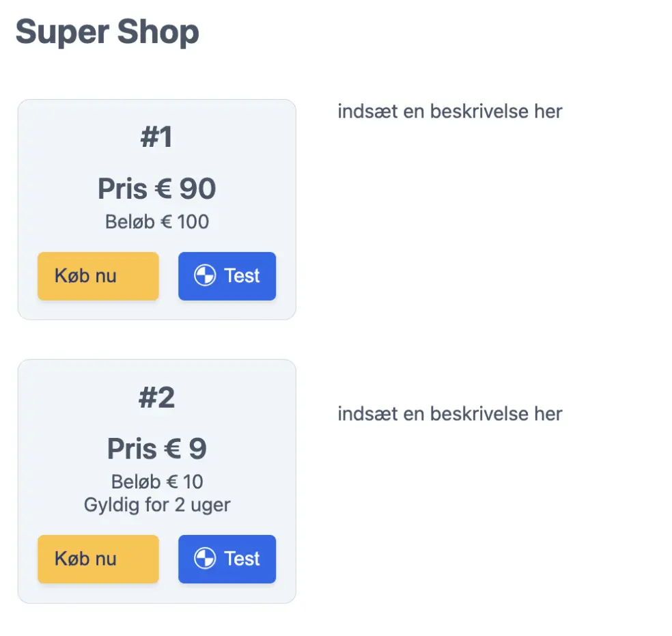Click the Test button for product #2
Image resolution: width=672 pixels, height=636 pixels.
(x=227, y=559)
